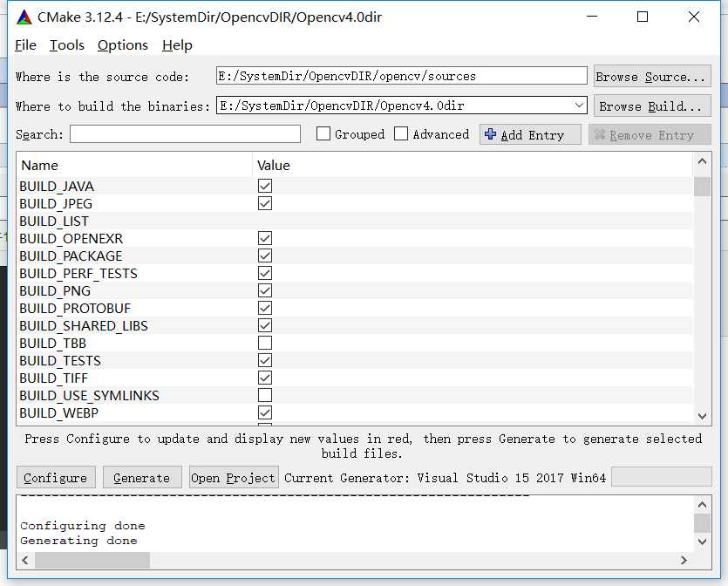This screenshot has width=728, height=586.
Task: Click the cache list scroll up arrow
Action: [702, 161]
